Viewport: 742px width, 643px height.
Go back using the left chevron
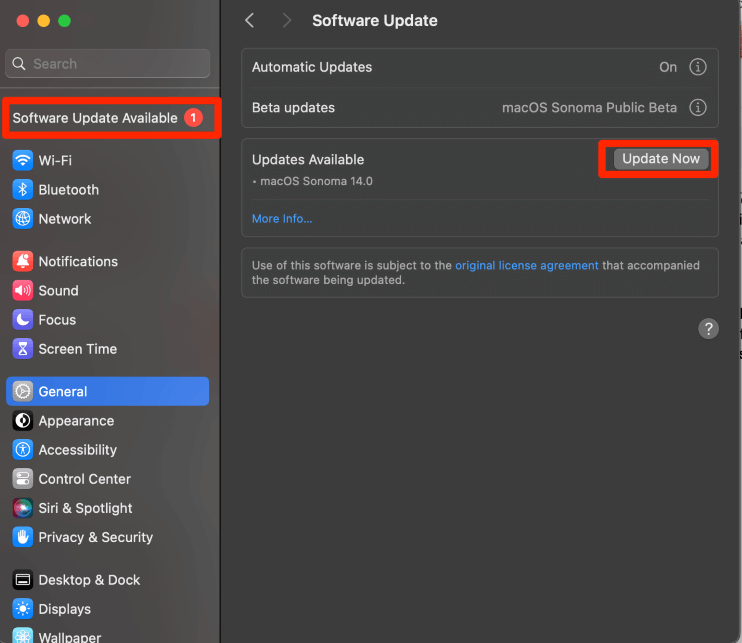[x=250, y=21]
